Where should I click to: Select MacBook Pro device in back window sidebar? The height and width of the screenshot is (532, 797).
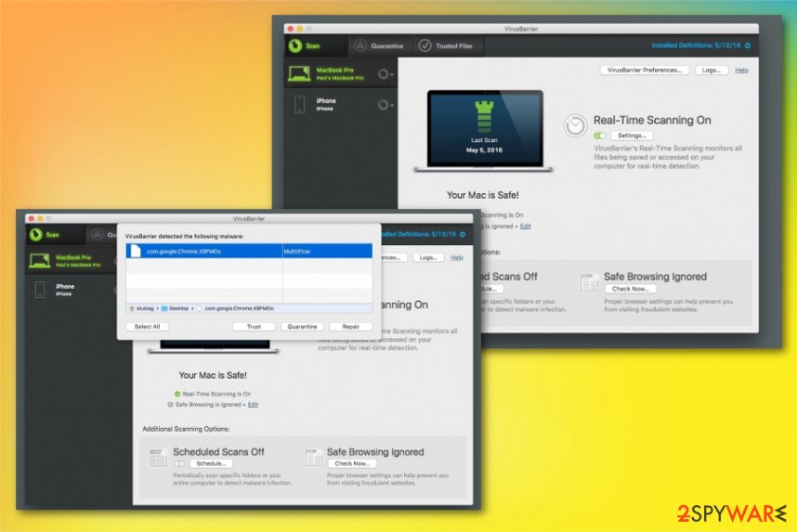[x=341, y=73]
